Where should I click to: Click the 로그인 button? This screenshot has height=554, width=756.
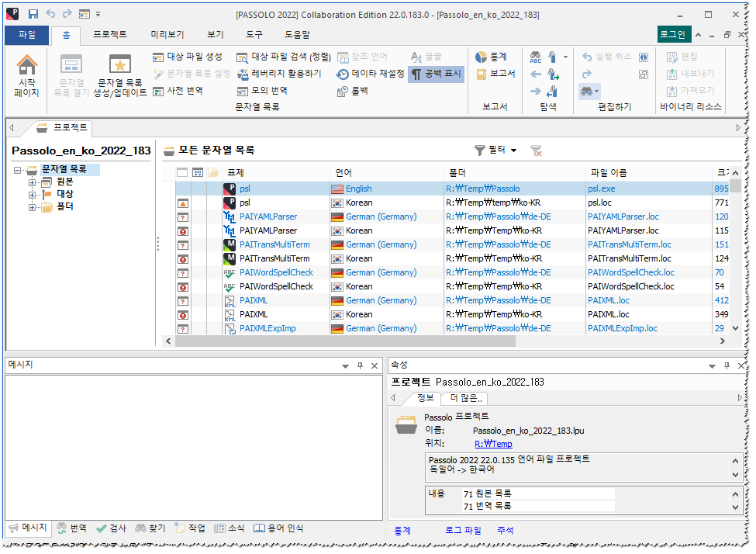pos(673,35)
